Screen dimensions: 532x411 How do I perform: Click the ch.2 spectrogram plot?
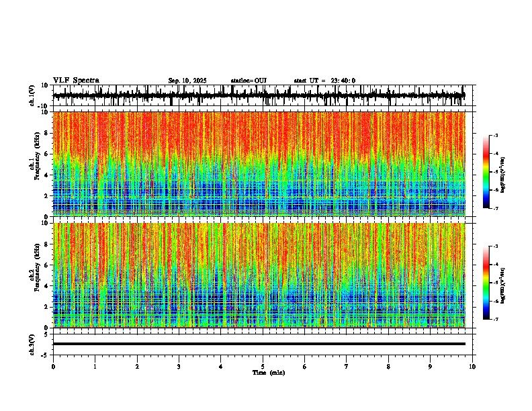click(x=259, y=275)
